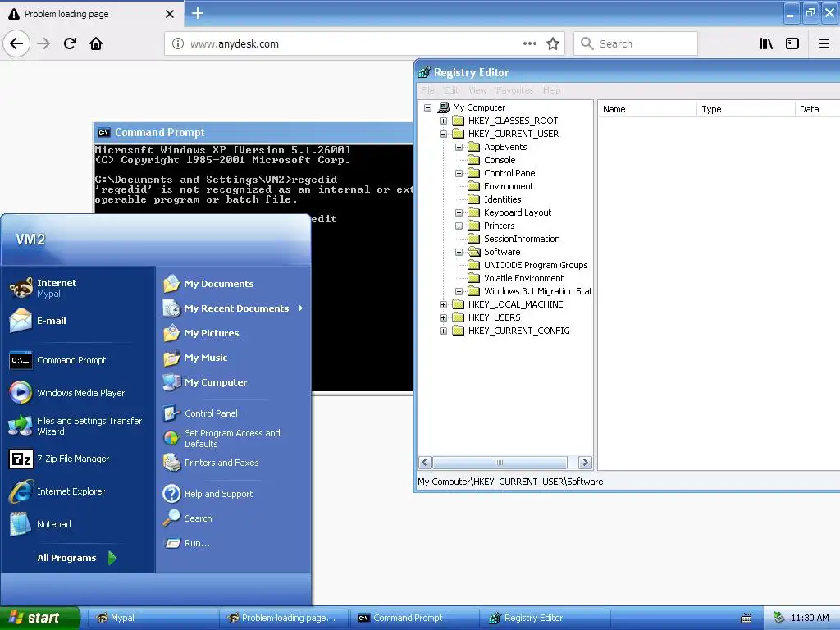This screenshot has width=840, height=630.
Task: Go back with the browser back arrow
Action: [16, 43]
